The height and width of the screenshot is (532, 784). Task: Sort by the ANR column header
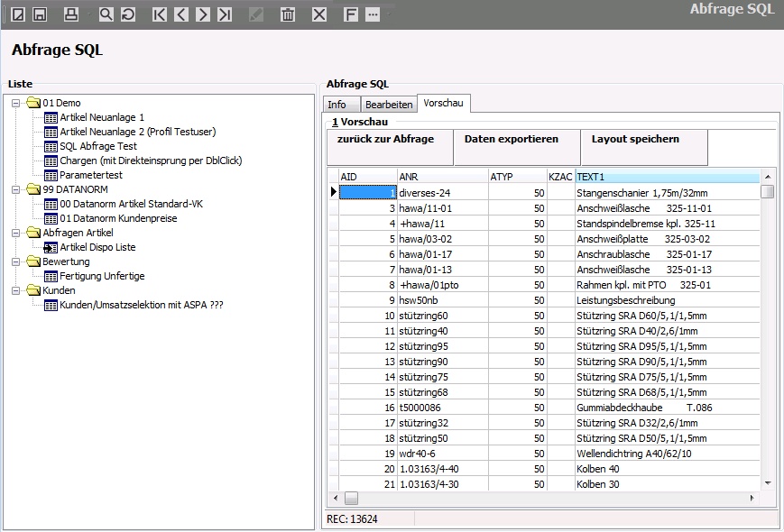443,177
